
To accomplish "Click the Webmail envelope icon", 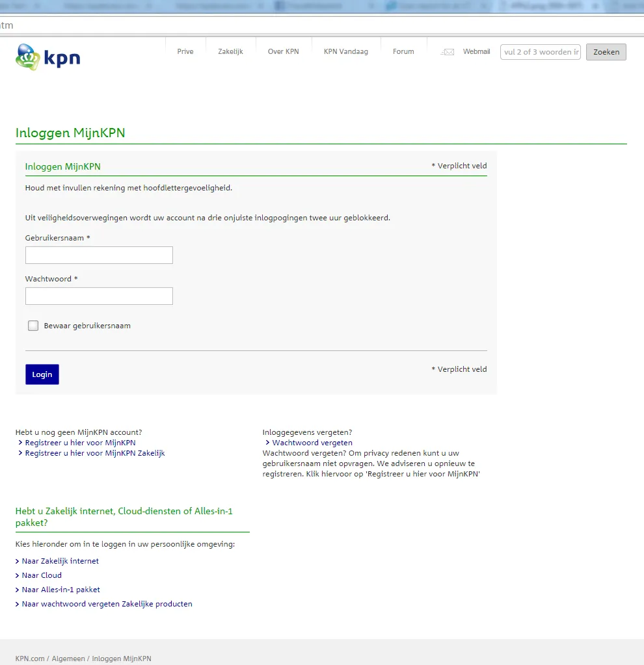I will 448,52.
